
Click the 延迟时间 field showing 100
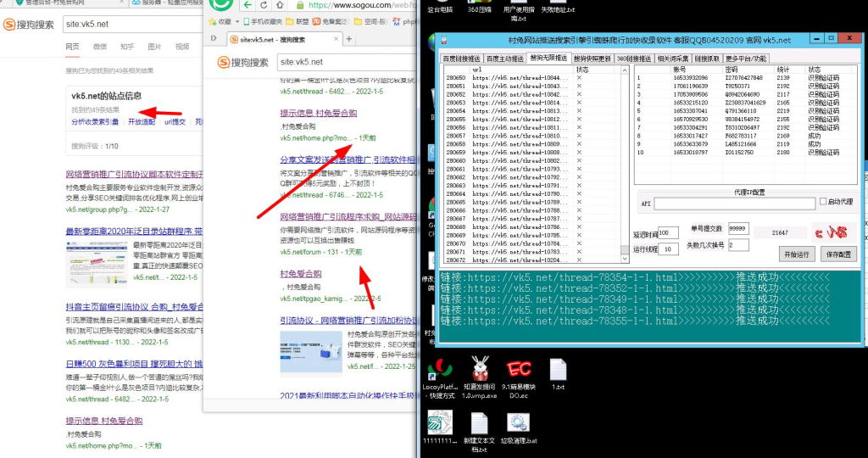(x=668, y=233)
